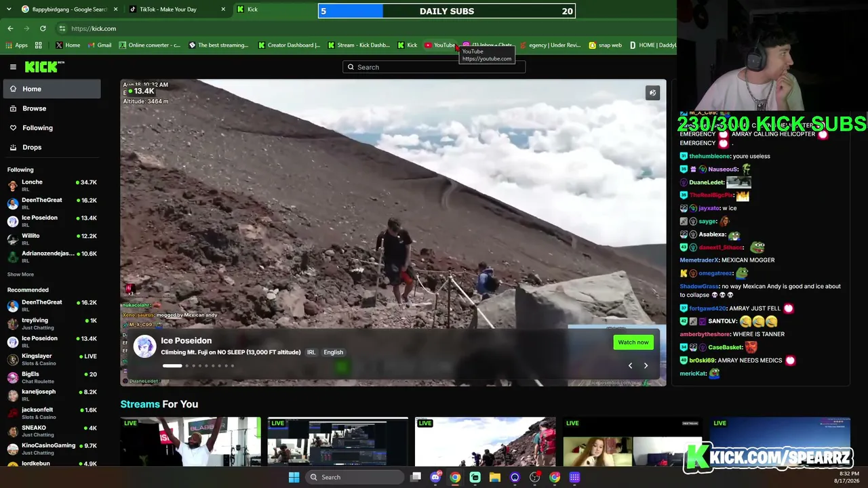Viewport: 868px width, 488px height.
Task: Open the Gmail bookmark
Action: (x=100, y=45)
